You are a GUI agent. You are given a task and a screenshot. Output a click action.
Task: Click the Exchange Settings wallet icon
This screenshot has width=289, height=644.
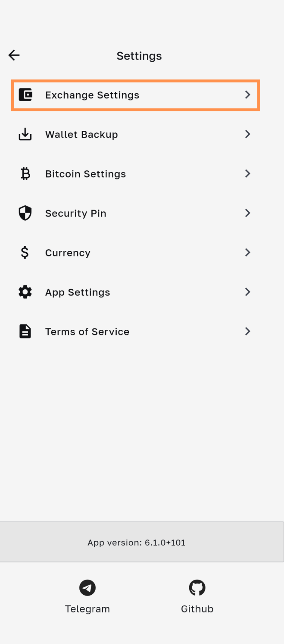pos(25,95)
